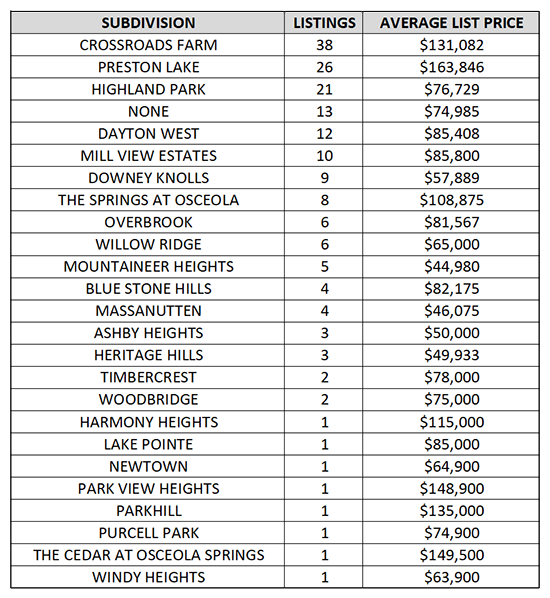The width and height of the screenshot is (550, 598).
Task: Select the listings count 38 cell
Action: [324, 45]
